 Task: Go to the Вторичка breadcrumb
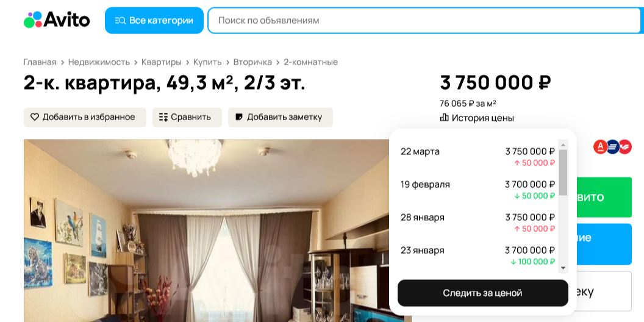click(252, 62)
